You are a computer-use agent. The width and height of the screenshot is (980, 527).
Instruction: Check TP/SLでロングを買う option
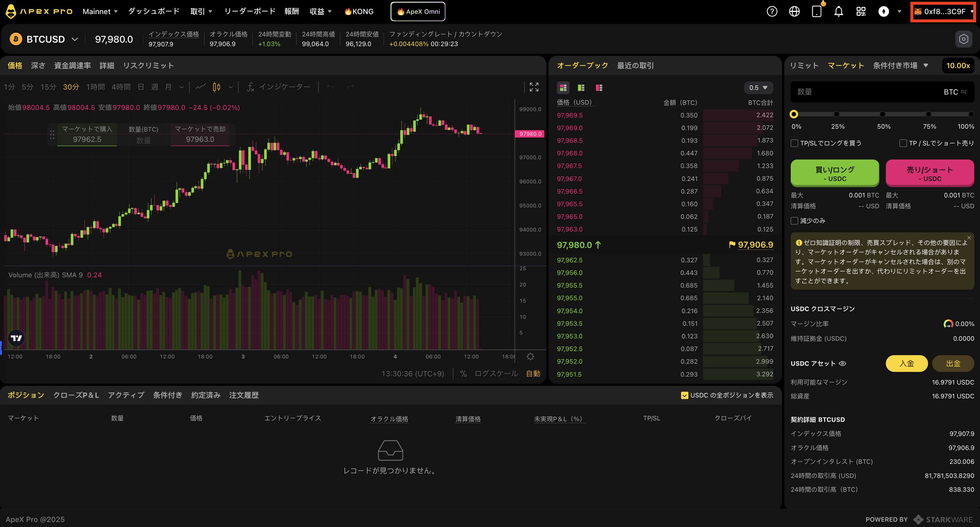[794, 143]
